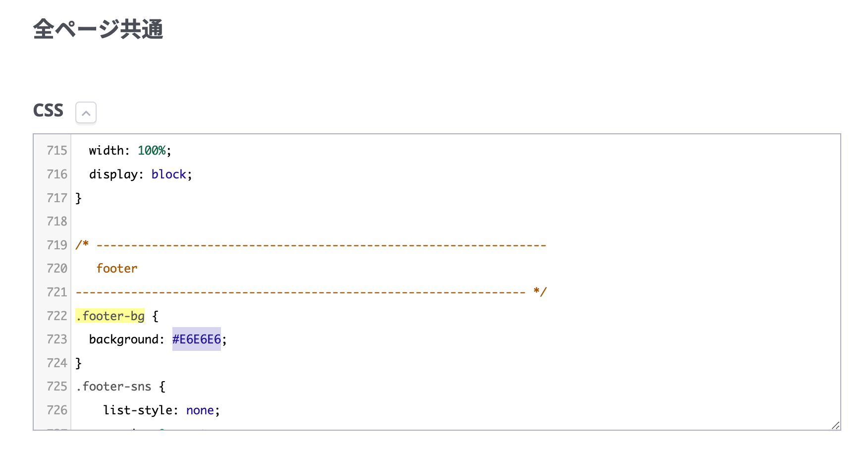Click the 全ページ共通 page heading
The height and width of the screenshot is (450, 868).
click(x=98, y=29)
